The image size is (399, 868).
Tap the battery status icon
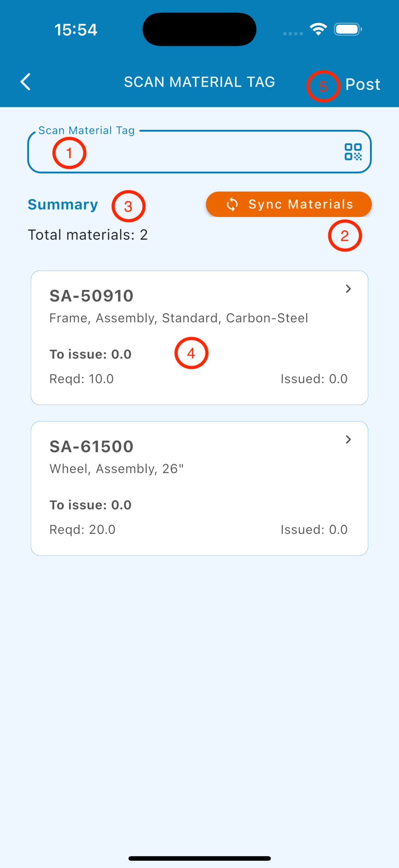[x=348, y=29]
